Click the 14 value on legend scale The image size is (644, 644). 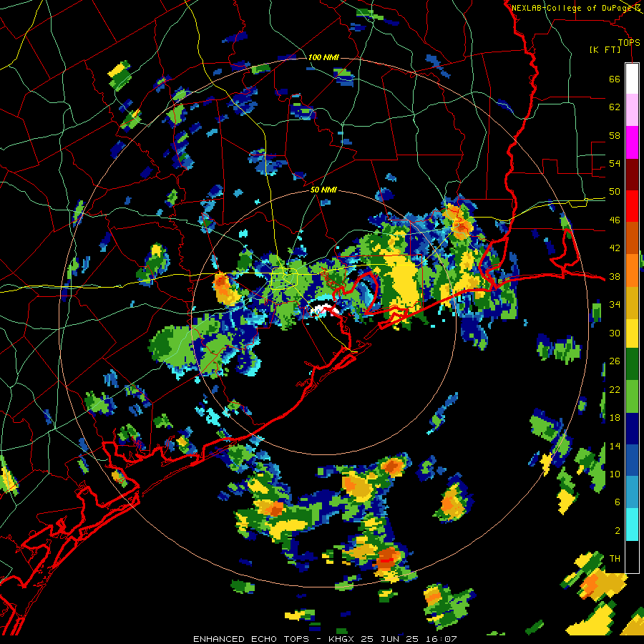(615, 446)
